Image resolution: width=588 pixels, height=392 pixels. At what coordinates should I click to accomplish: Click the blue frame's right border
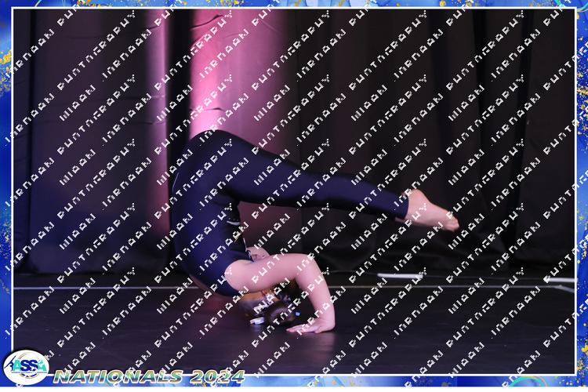[x=582, y=196]
